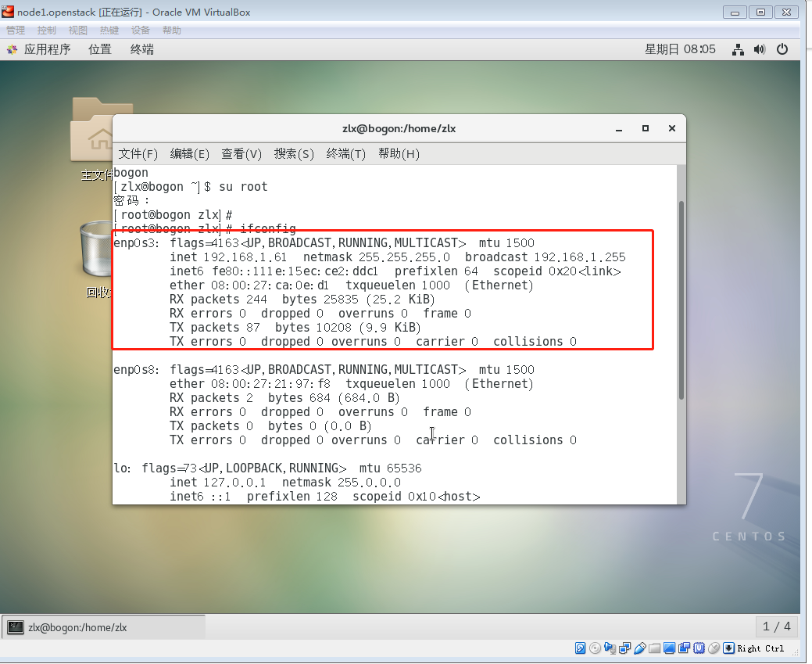Click the 1 / 4 workspace switcher

pyautogui.click(x=776, y=626)
